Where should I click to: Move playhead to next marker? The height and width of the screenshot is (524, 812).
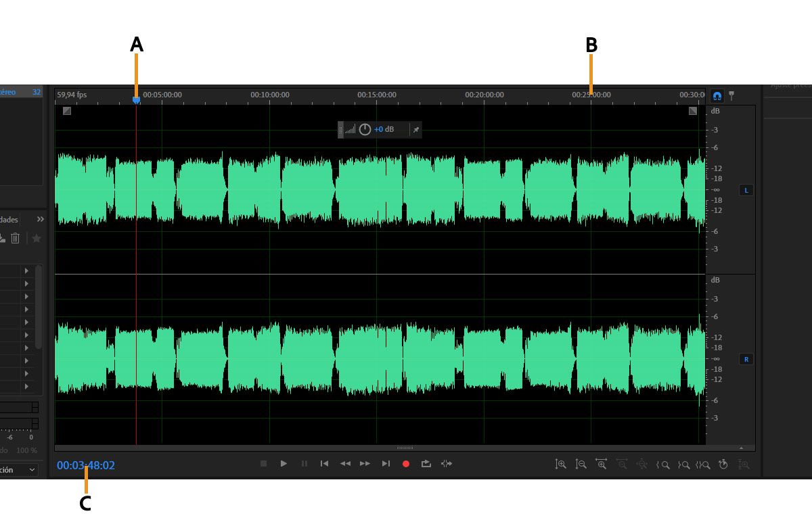point(386,464)
